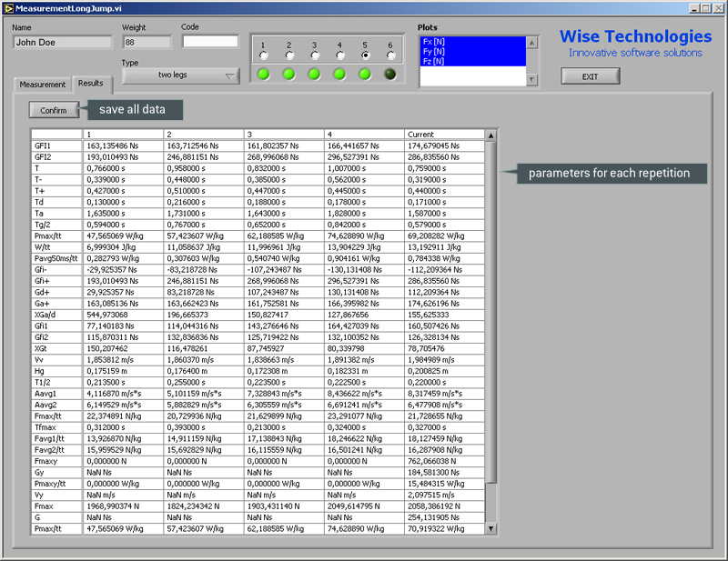Click cell 70,919322 W/kg

pos(444,528)
